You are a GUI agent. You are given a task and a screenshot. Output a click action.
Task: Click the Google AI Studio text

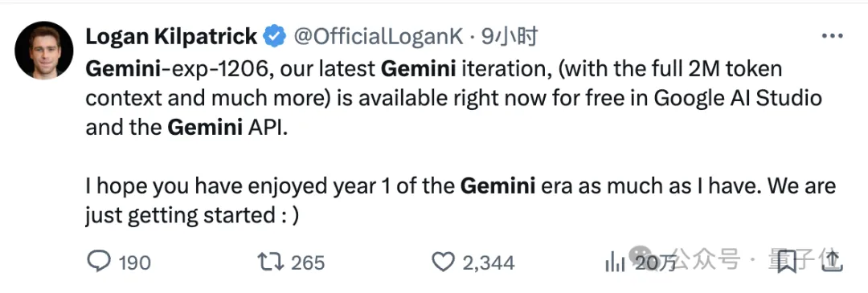click(738, 99)
